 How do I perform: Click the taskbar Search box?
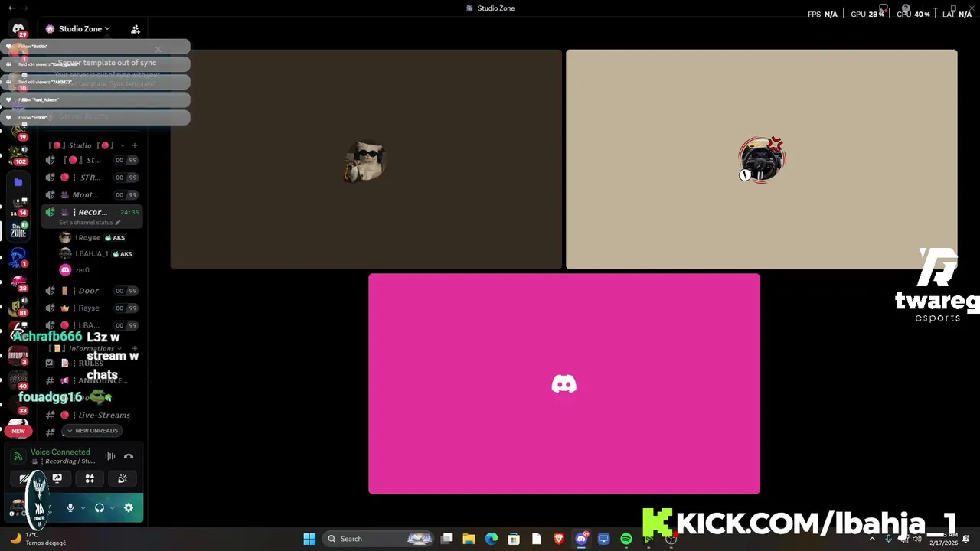(379, 539)
